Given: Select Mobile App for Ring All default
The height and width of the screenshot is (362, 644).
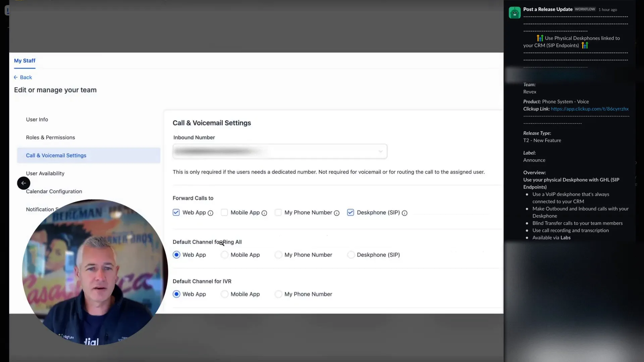Looking at the screenshot, I should coord(225,255).
